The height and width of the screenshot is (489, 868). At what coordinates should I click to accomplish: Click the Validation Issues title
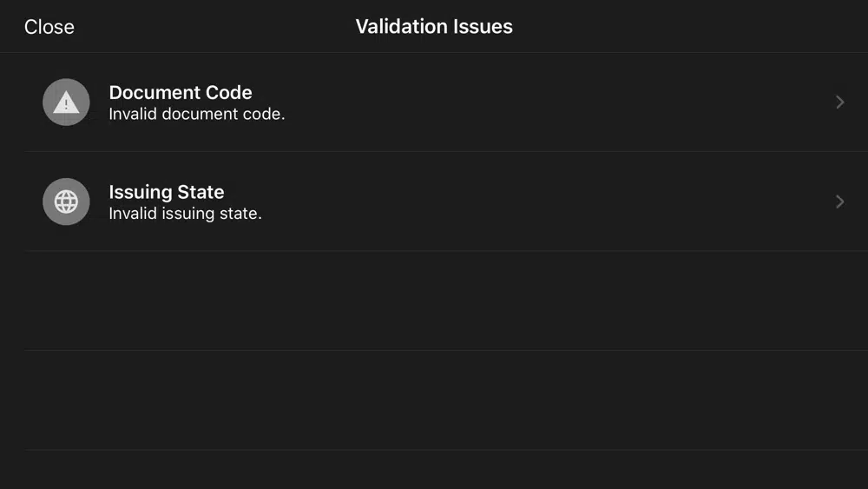(x=434, y=27)
